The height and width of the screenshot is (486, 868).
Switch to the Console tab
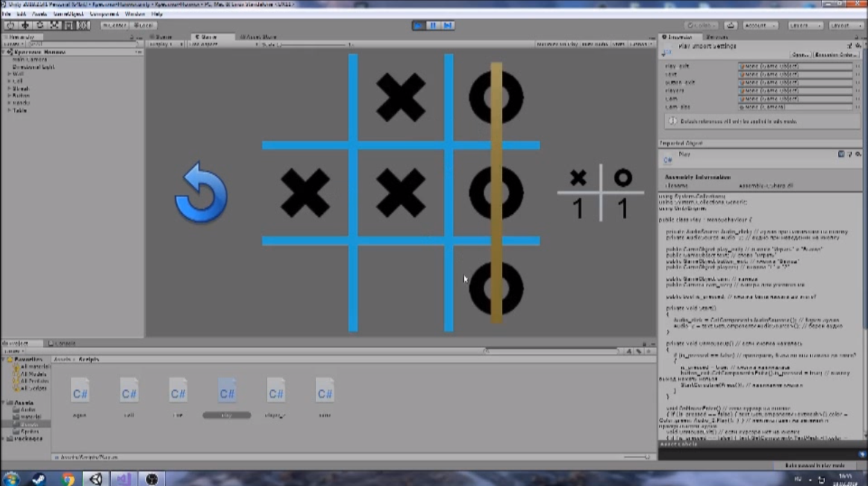click(x=62, y=343)
